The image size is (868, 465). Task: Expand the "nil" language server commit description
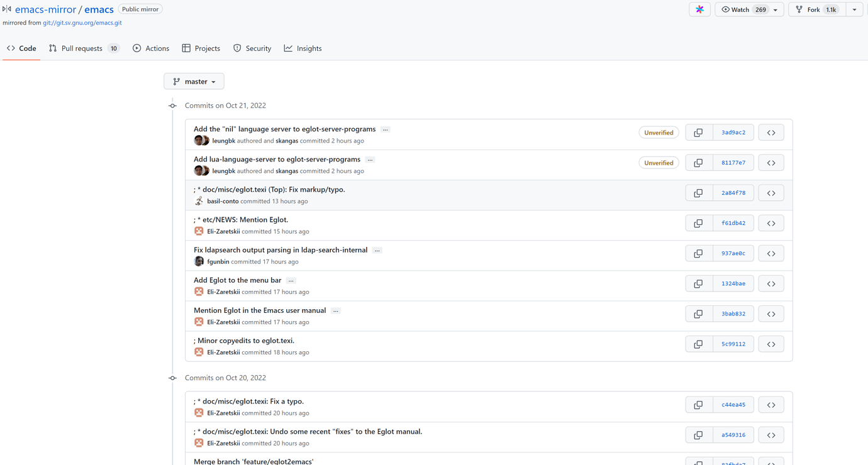(x=386, y=129)
